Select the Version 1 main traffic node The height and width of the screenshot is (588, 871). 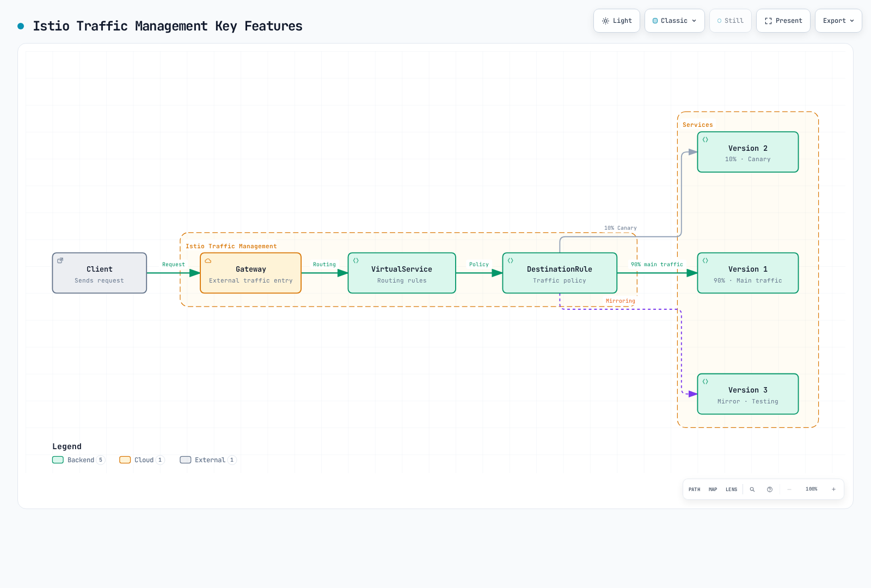[x=748, y=273]
